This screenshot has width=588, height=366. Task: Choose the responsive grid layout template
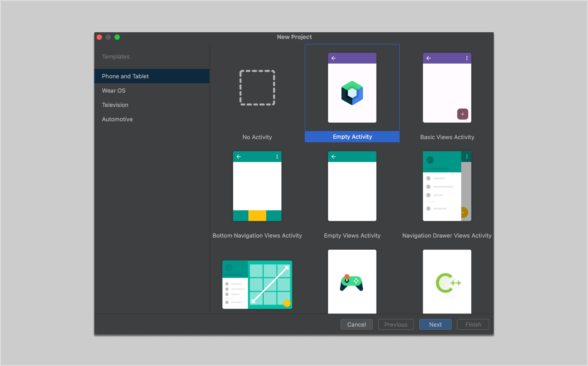tap(257, 284)
